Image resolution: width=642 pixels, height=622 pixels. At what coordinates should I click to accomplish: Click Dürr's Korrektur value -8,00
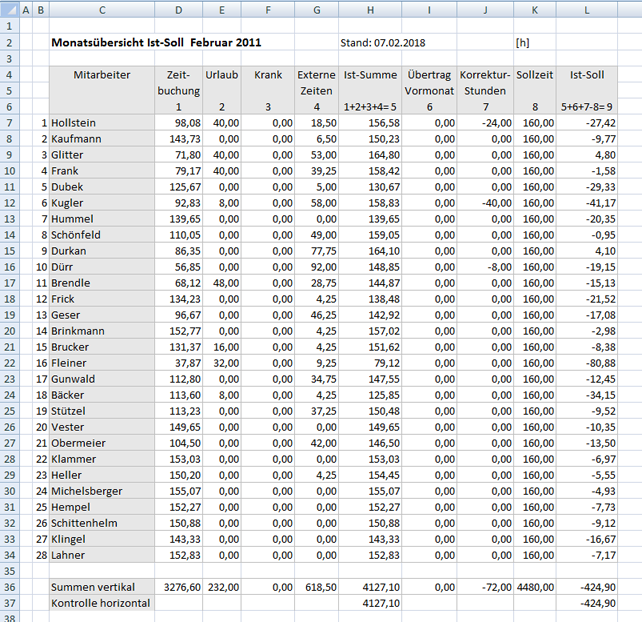(x=485, y=267)
